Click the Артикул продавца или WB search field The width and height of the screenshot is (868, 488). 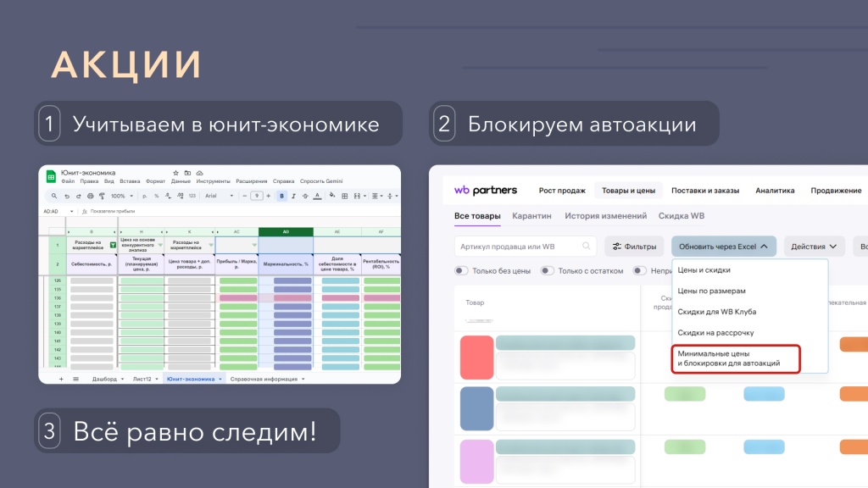[526, 244]
